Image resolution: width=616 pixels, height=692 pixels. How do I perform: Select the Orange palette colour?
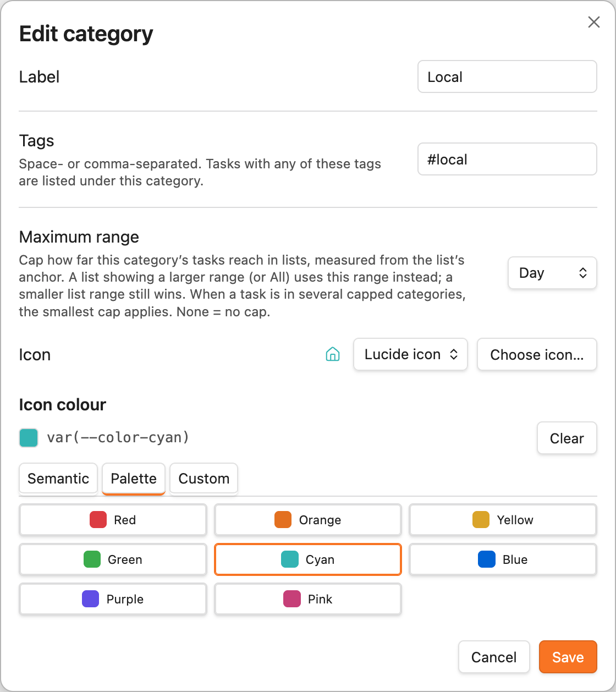[x=308, y=520]
